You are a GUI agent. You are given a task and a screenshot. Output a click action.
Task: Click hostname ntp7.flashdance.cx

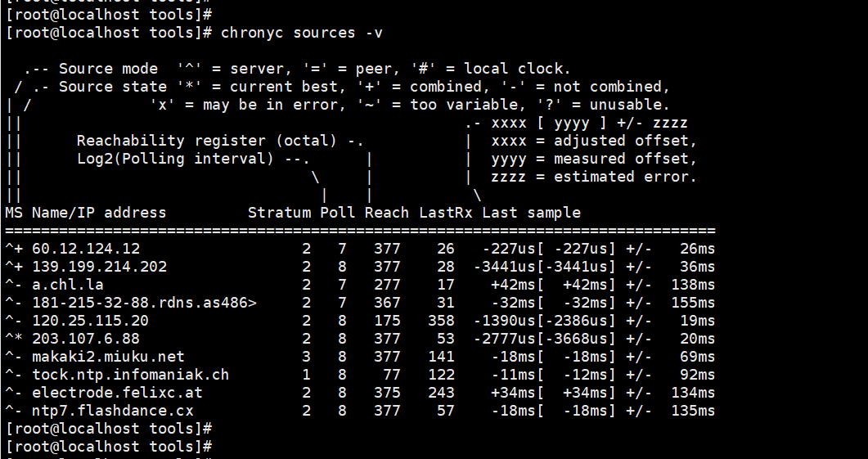tap(113, 411)
